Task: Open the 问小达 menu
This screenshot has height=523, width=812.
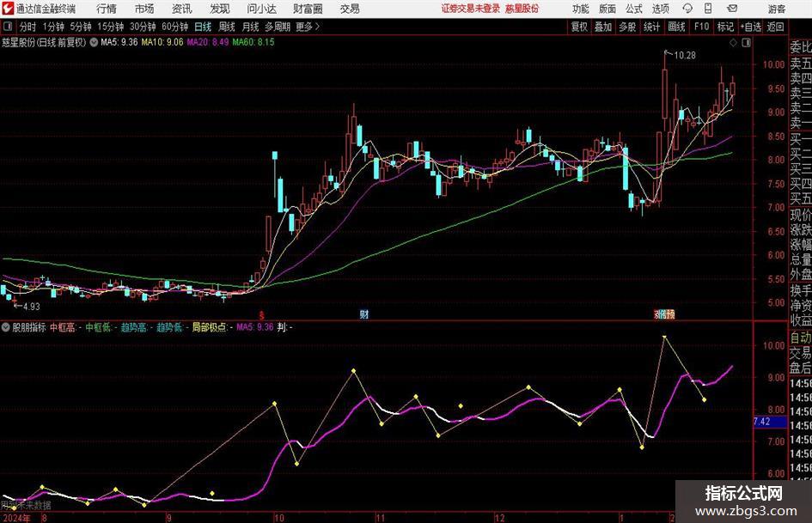Action: [261, 9]
